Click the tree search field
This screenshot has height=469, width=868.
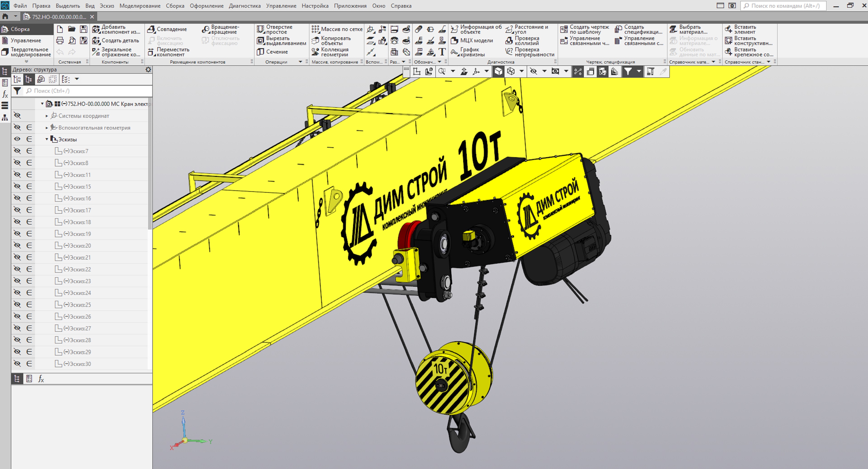click(88, 91)
